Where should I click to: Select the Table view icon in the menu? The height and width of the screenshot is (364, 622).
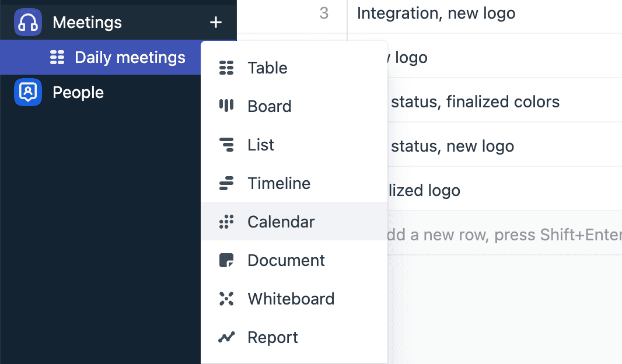pyautogui.click(x=227, y=68)
